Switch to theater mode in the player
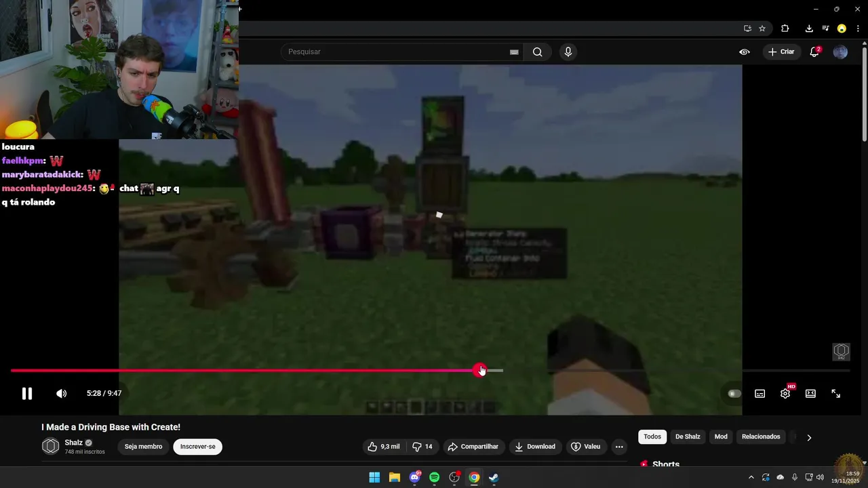This screenshot has height=488, width=868. pos(810,394)
